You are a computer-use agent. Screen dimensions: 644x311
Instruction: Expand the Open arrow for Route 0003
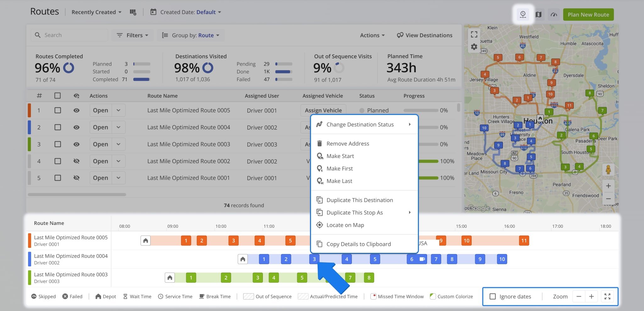(x=119, y=144)
